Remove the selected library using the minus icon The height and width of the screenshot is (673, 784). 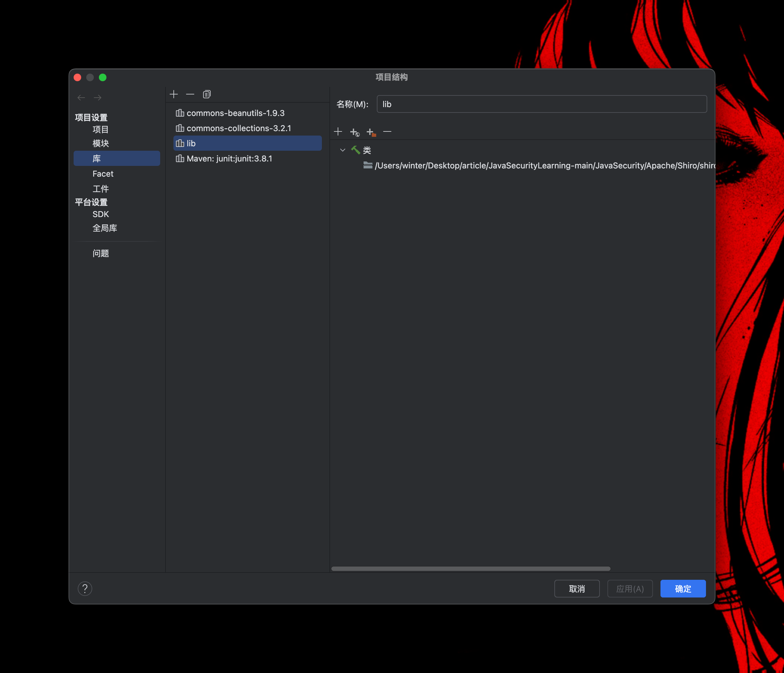tap(190, 94)
